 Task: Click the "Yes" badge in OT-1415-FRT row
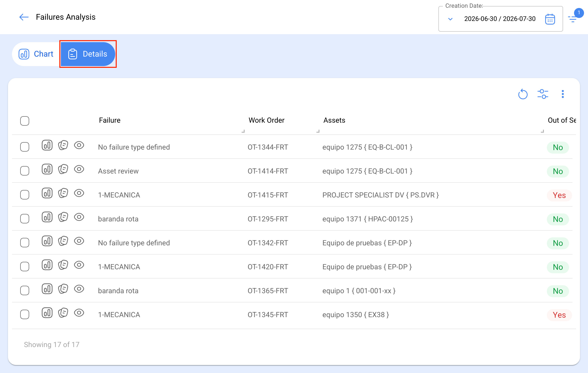[x=559, y=195]
